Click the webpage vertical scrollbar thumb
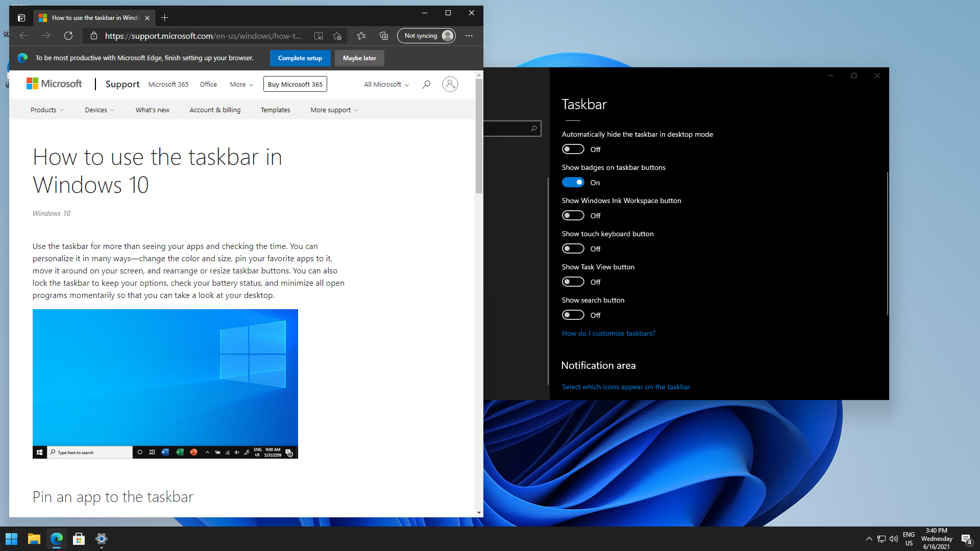Viewport: 980px width, 551px height. click(x=479, y=136)
